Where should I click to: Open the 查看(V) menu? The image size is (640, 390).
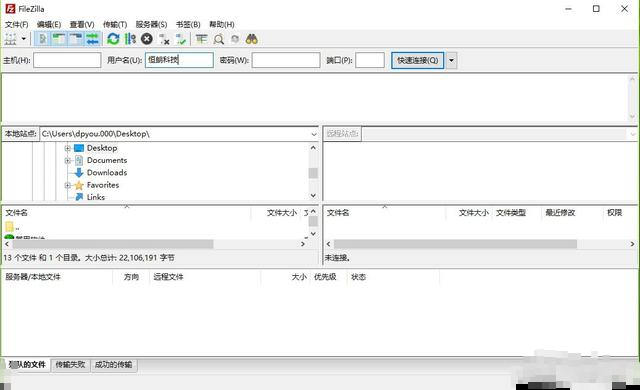coord(82,24)
